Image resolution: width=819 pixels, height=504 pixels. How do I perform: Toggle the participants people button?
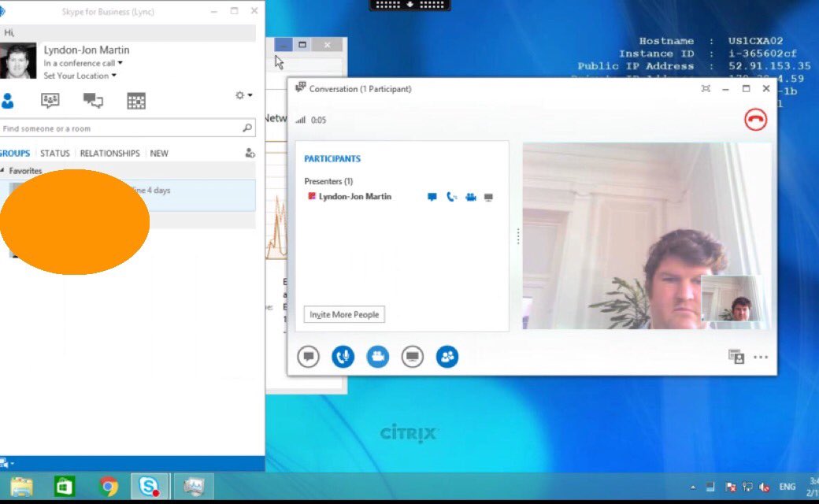447,357
